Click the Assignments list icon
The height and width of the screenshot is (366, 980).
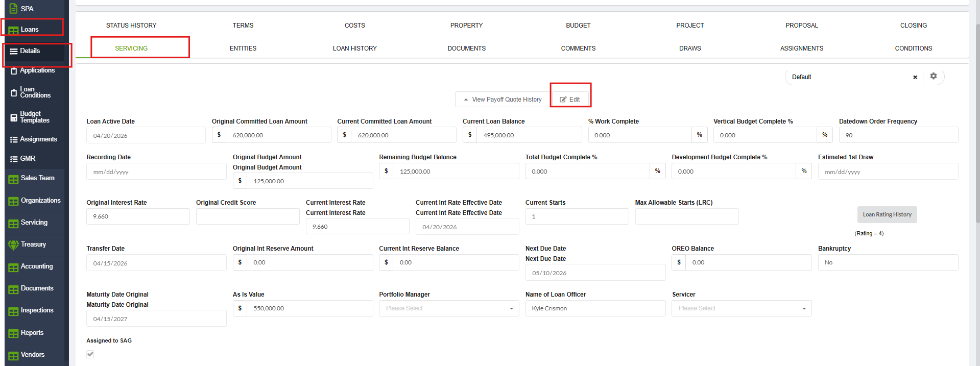[x=14, y=139]
